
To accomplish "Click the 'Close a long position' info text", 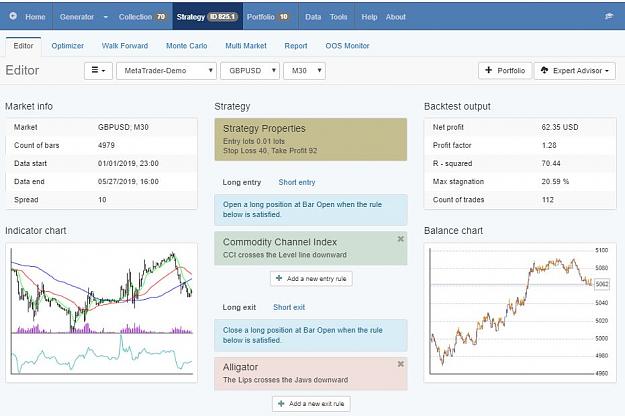I will tap(303, 335).
